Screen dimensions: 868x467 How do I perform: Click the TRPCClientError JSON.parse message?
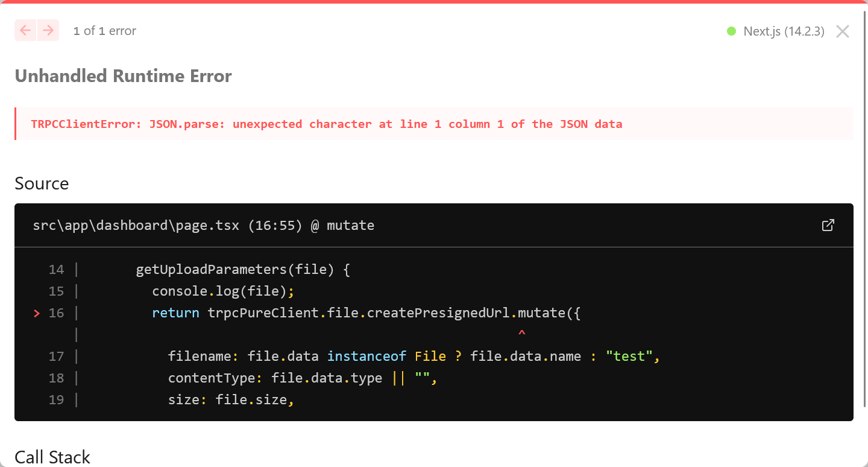click(x=327, y=124)
